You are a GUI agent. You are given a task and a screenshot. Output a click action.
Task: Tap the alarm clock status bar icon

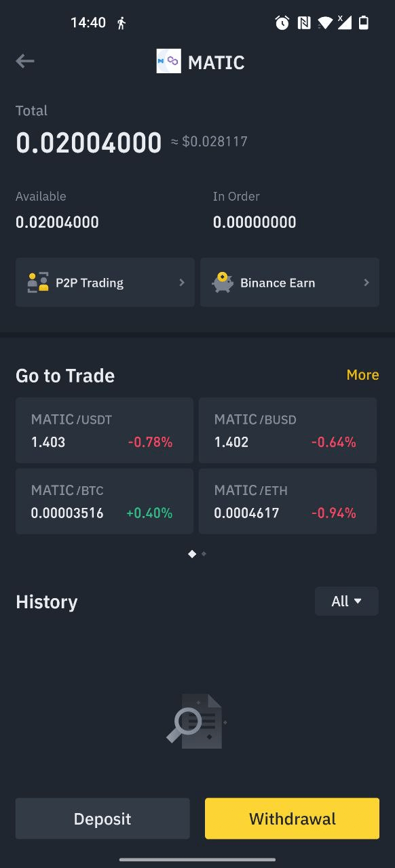click(283, 22)
